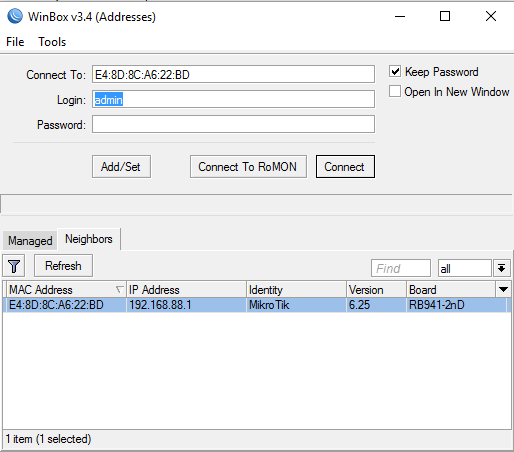The width and height of the screenshot is (514, 452).
Task: Click the WinBox logo icon in title bar
Action: [15, 16]
